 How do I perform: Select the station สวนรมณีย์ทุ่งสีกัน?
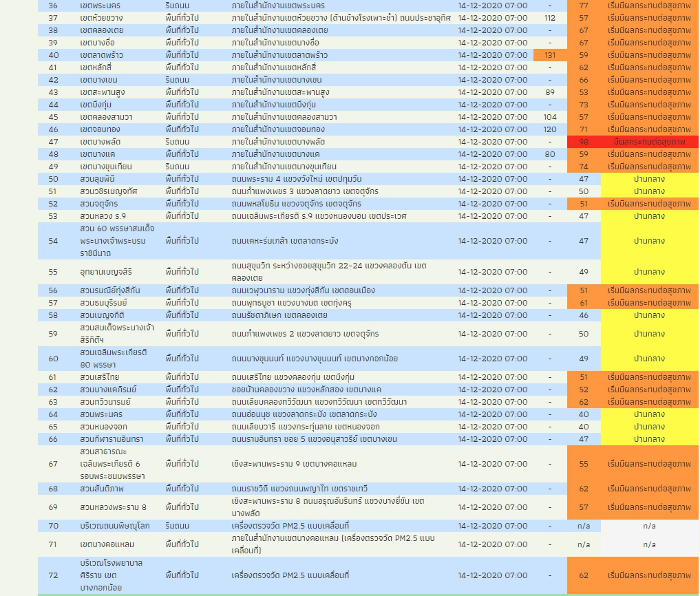point(110,290)
